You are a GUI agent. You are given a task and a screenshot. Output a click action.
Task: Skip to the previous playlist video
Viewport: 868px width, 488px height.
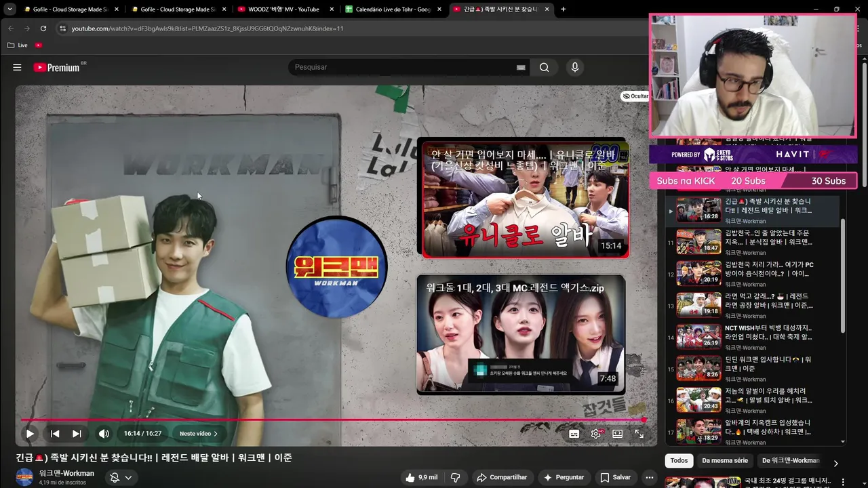click(x=55, y=434)
